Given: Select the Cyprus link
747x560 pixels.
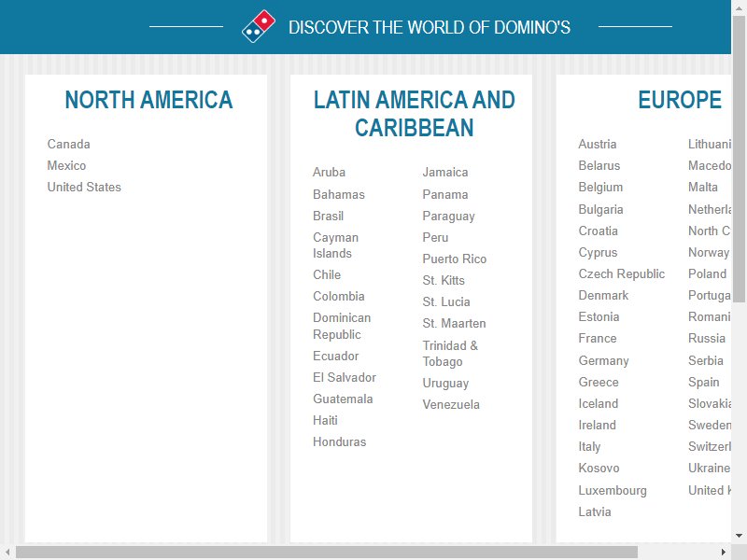Looking at the screenshot, I should tap(598, 252).
